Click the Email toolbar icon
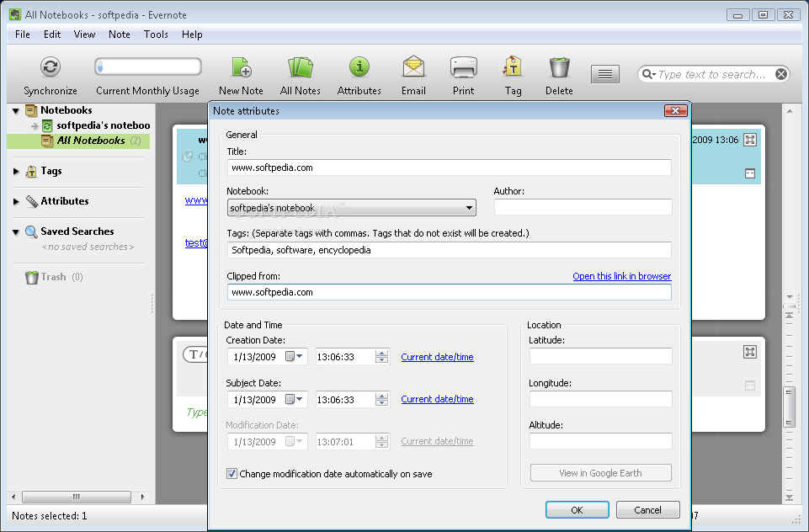809x532 pixels. (x=413, y=67)
